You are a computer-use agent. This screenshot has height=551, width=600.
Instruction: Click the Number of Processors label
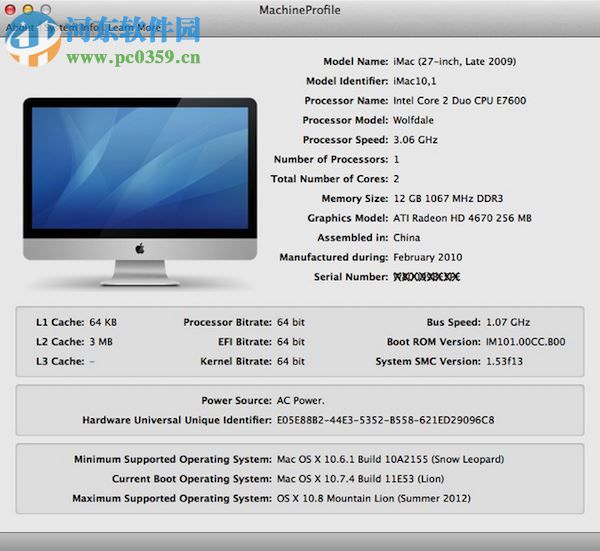pyautogui.click(x=331, y=159)
